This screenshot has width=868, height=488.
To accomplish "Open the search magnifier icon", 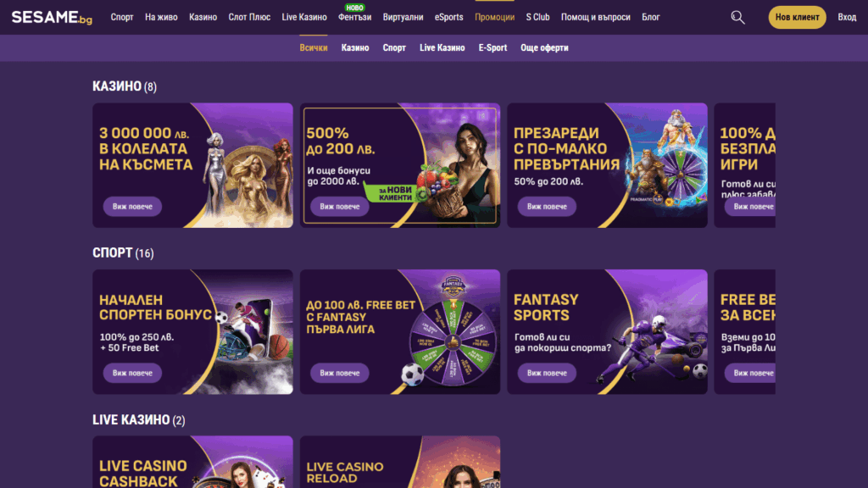I will pos(737,17).
